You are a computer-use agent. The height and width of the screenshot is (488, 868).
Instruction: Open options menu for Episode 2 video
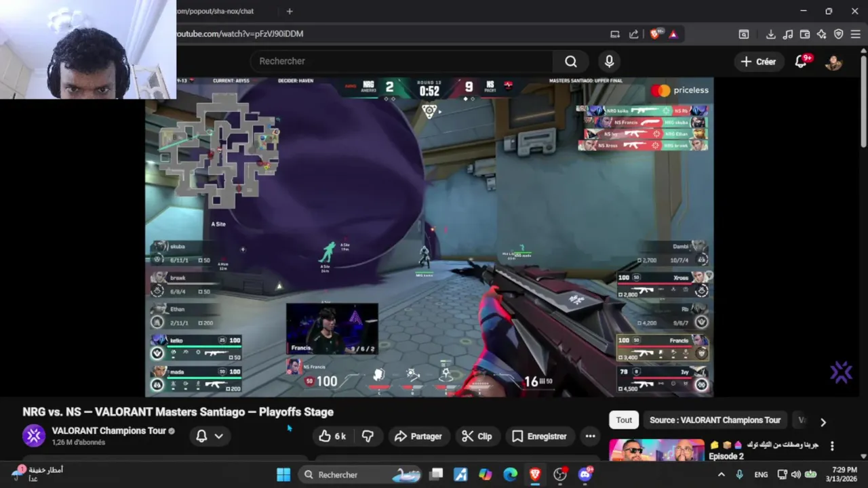click(832, 446)
